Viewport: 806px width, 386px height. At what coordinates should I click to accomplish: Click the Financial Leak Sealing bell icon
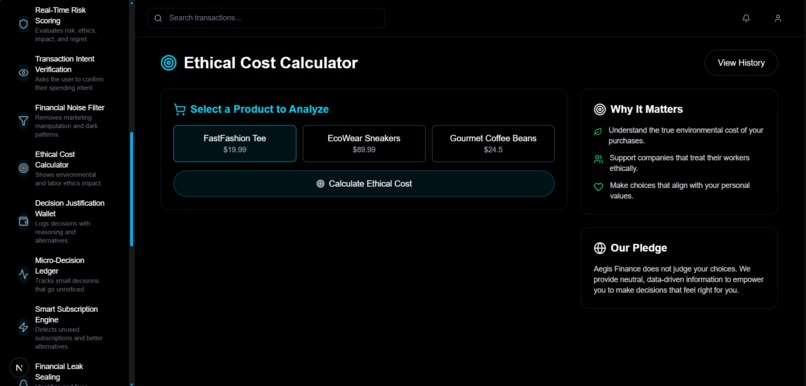[x=24, y=382]
